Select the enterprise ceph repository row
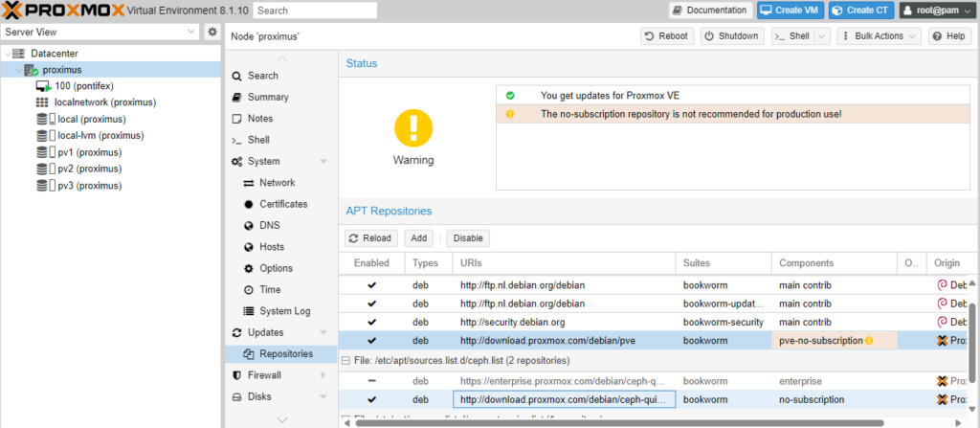 653,381
